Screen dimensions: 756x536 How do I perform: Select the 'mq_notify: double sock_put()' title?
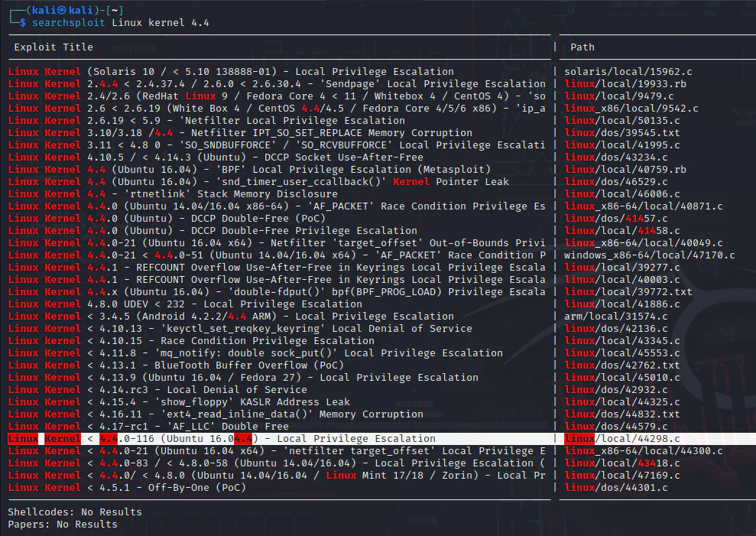[255, 353]
